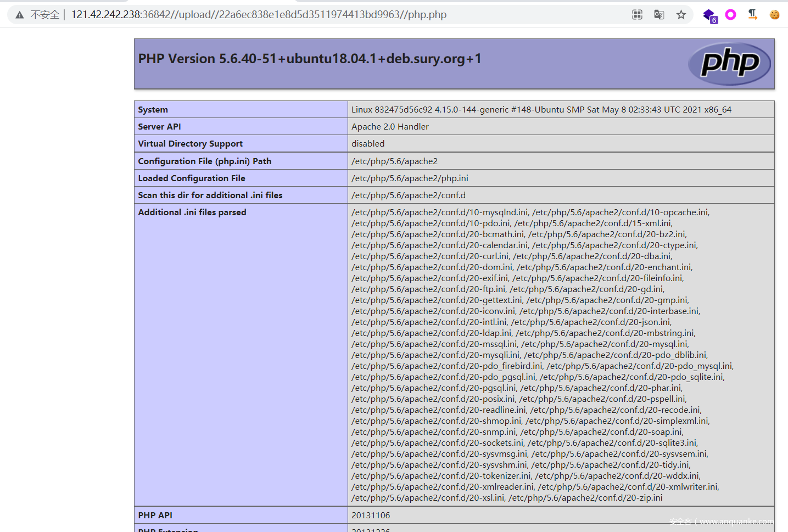The height and width of the screenshot is (532, 788).
Task: Click the 20-curl.ini path
Action: [x=431, y=256]
